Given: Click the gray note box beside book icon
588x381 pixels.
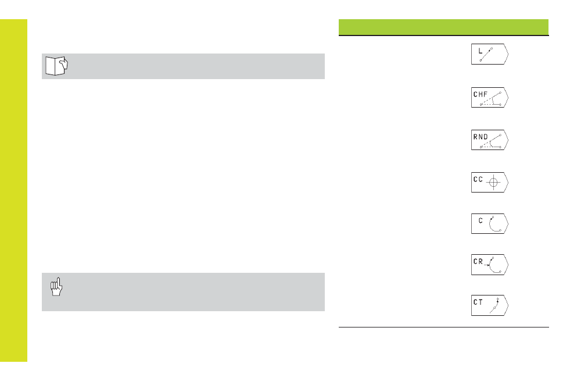Looking at the screenshot, I should (183, 66).
